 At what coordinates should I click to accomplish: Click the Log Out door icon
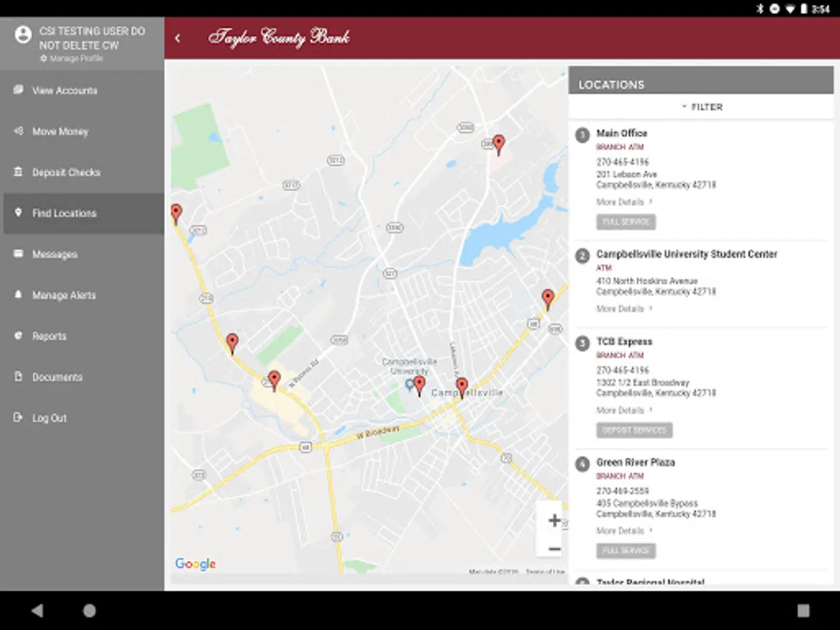[x=18, y=417]
